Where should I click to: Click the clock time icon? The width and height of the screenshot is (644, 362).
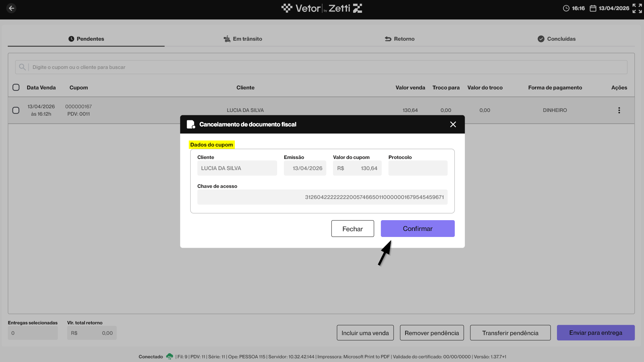pos(566,8)
